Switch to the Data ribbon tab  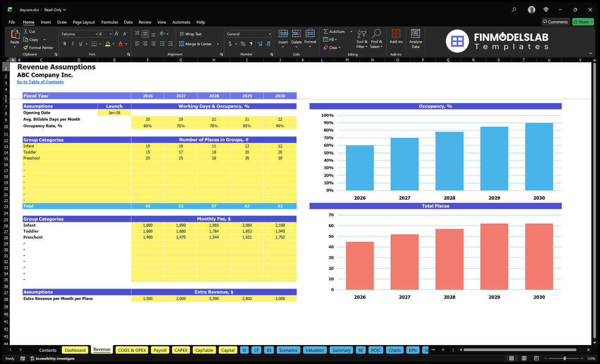coord(128,22)
